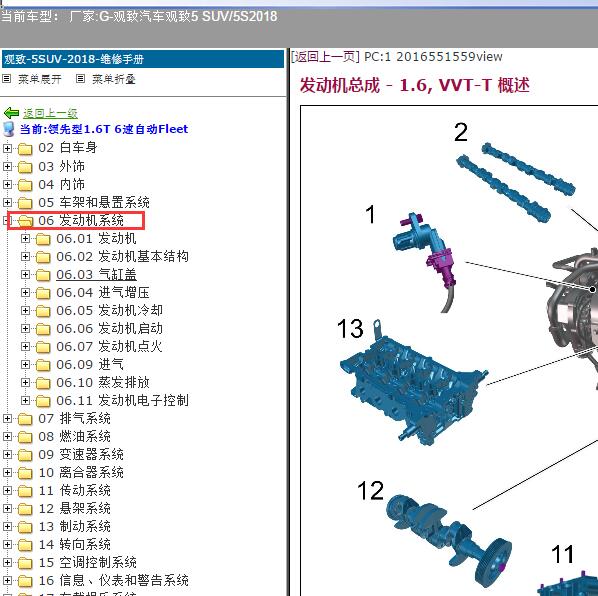Expand the 07 排气系统 node
The image size is (598, 596).
7,418
